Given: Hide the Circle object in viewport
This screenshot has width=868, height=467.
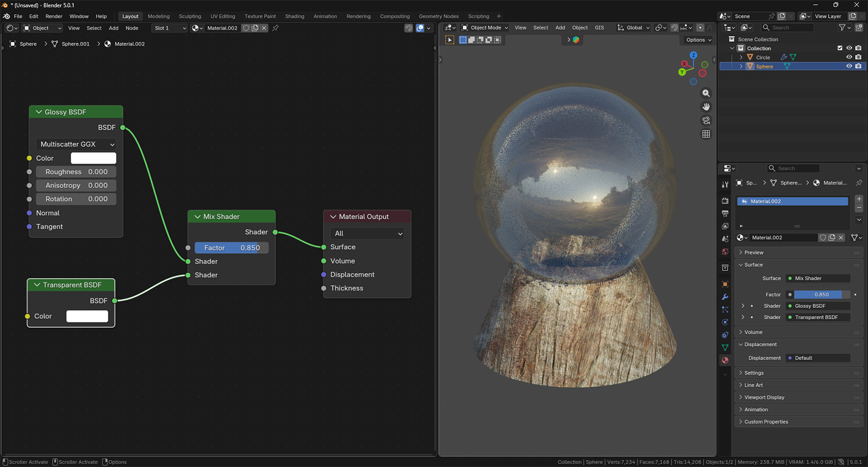Looking at the screenshot, I should tap(849, 57).
